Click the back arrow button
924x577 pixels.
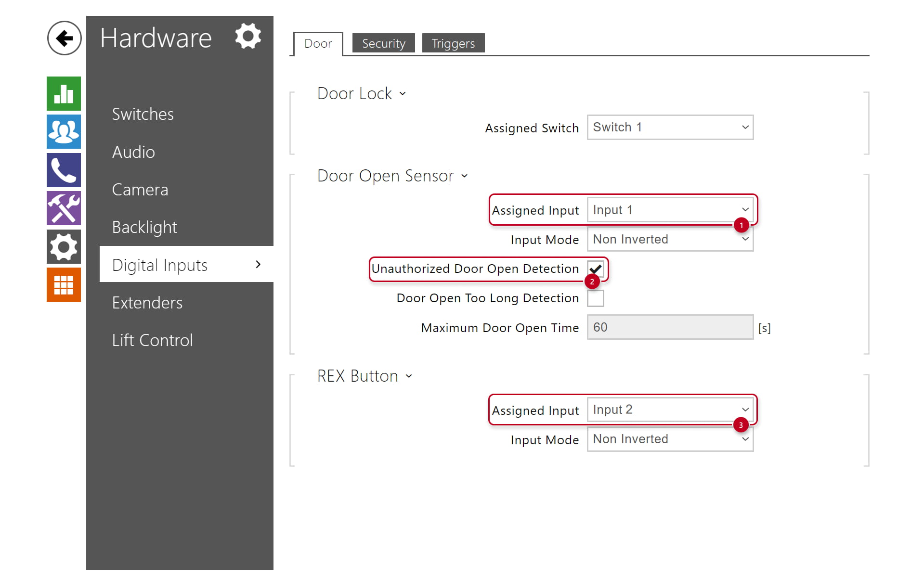tap(64, 38)
